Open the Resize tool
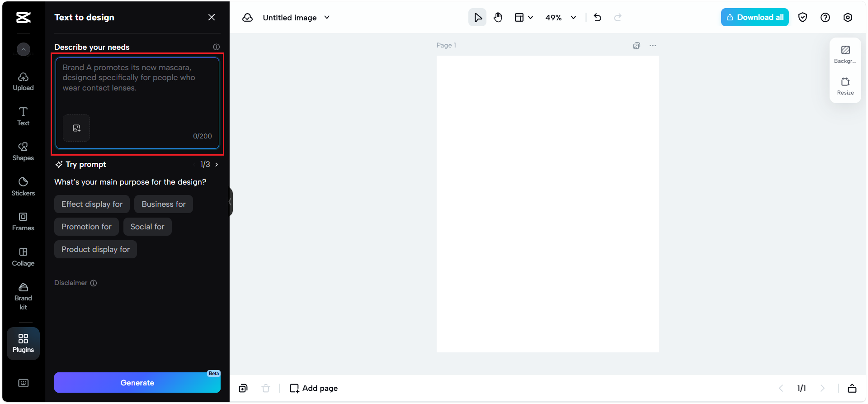This screenshot has height=404, width=868. (x=845, y=86)
